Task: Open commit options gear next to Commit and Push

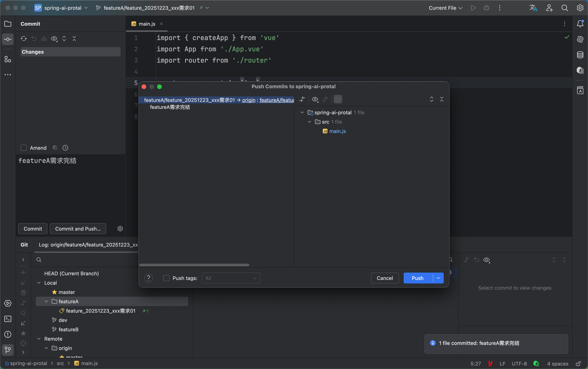Action: click(120, 229)
